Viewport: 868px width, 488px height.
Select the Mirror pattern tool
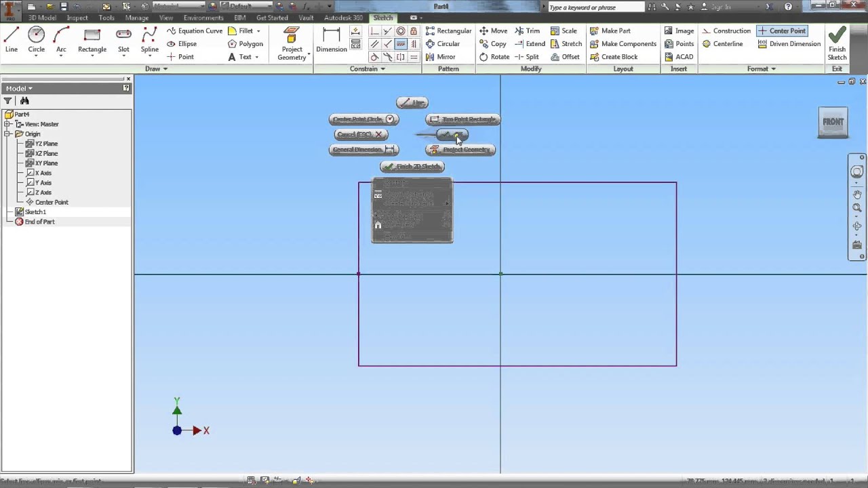point(440,57)
